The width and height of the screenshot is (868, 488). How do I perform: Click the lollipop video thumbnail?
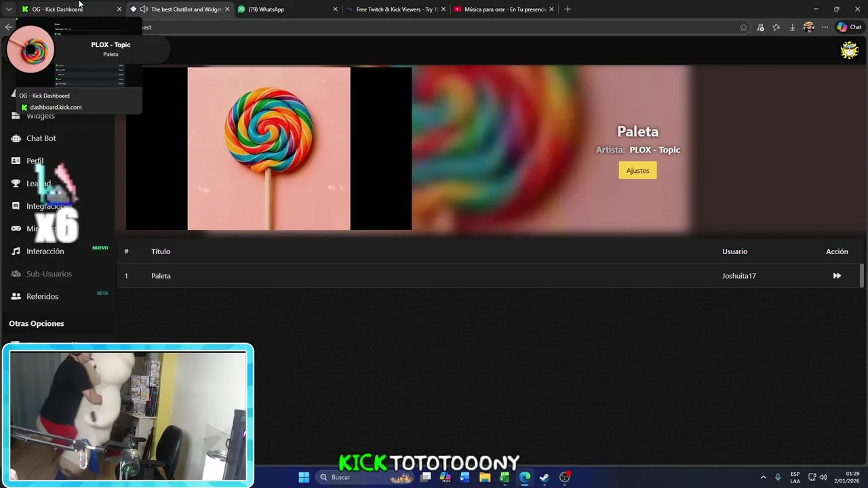click(x=269, y=148)
